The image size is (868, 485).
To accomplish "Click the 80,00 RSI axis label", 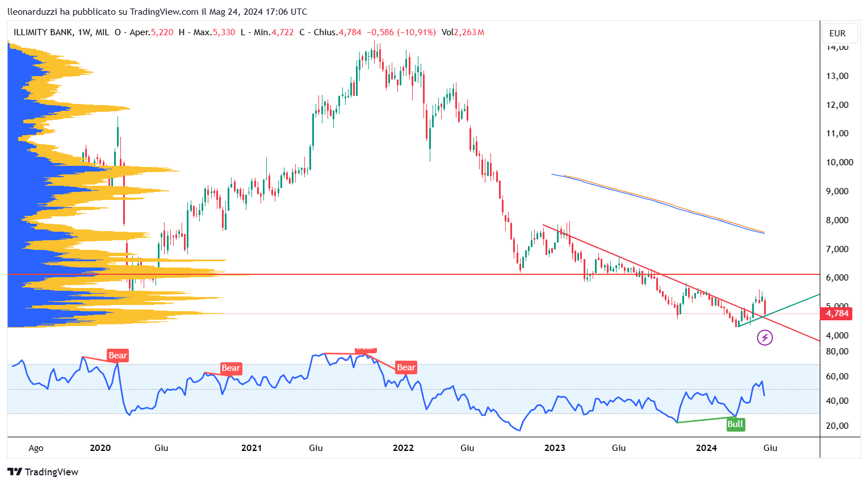I will [837, 352].
